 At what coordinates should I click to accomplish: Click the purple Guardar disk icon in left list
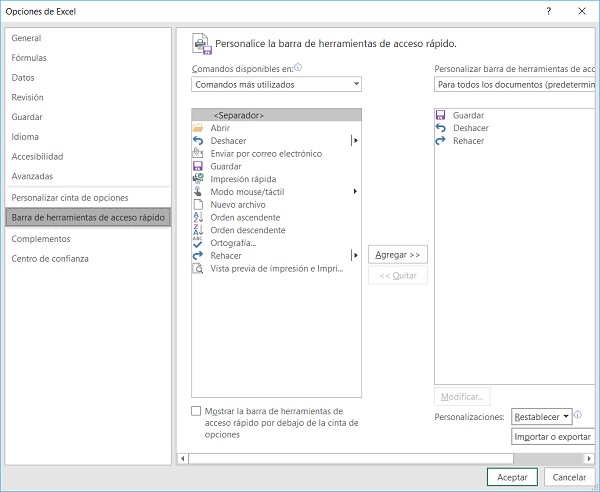pyautogui.click(x=198, y=166)
